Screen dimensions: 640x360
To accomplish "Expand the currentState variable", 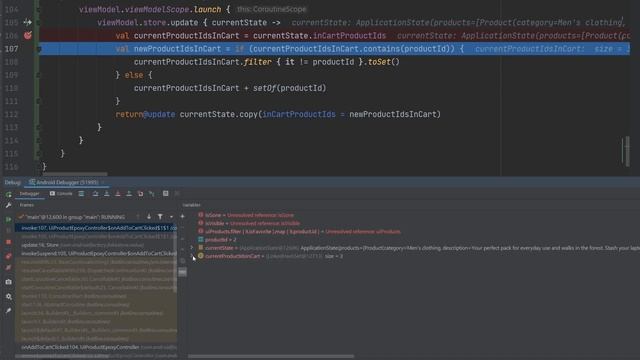I will 192,248.
